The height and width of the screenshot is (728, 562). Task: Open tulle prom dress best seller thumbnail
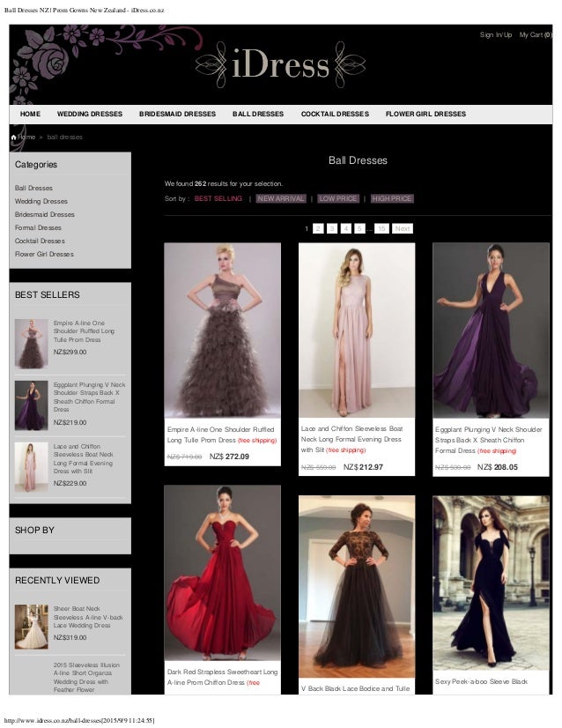tap(31, 344)
